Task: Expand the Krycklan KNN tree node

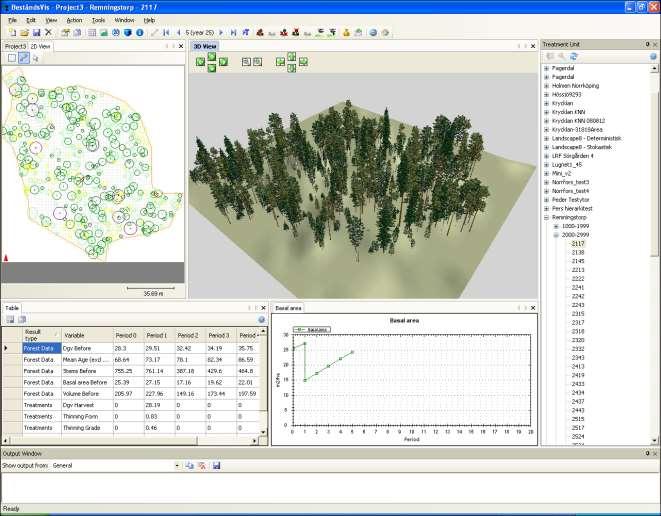Action: 546,112
